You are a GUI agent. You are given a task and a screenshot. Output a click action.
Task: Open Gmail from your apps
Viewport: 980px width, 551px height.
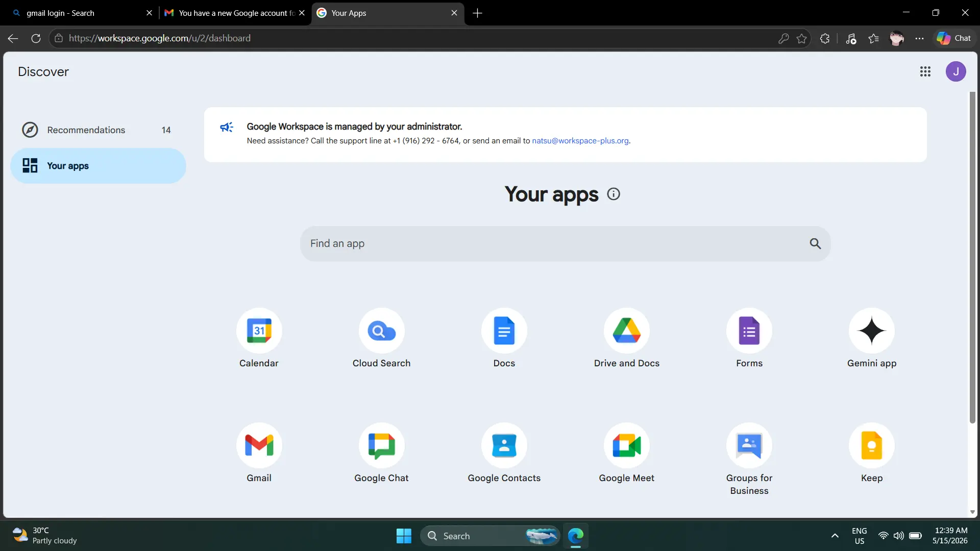pos(259,445)
